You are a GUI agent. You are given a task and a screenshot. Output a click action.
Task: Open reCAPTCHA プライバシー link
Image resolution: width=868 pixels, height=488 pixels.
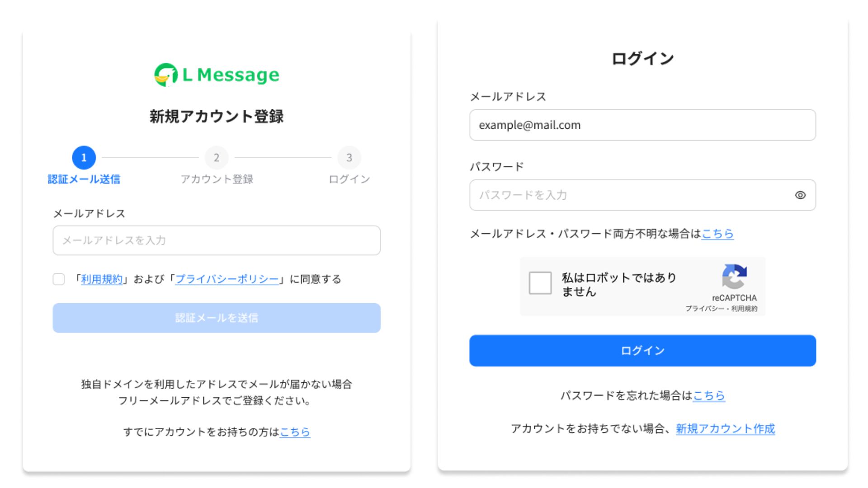pyautogui.click(x=704, y=309)
